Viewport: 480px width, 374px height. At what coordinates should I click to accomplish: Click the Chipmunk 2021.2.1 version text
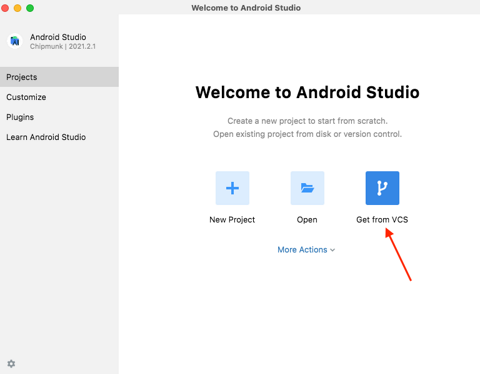[63, 46]
